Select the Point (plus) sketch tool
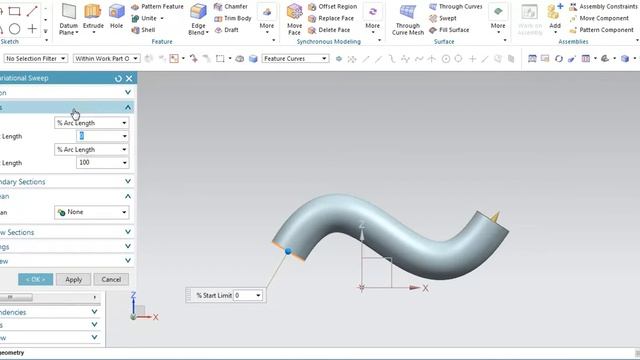640x360 pixels. (32, 29)
